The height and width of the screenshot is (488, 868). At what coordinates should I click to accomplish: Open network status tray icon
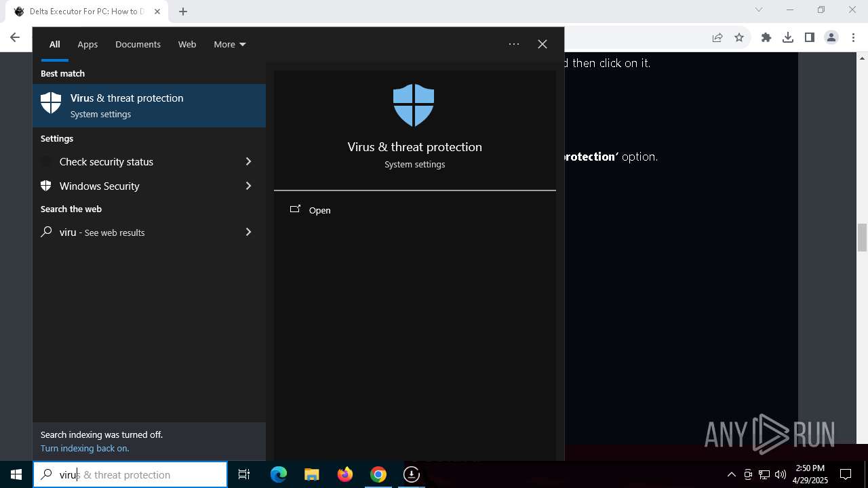click(764, 474)
